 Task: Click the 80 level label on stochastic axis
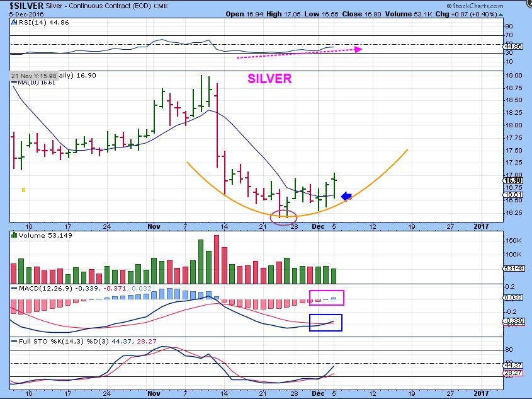509,350
